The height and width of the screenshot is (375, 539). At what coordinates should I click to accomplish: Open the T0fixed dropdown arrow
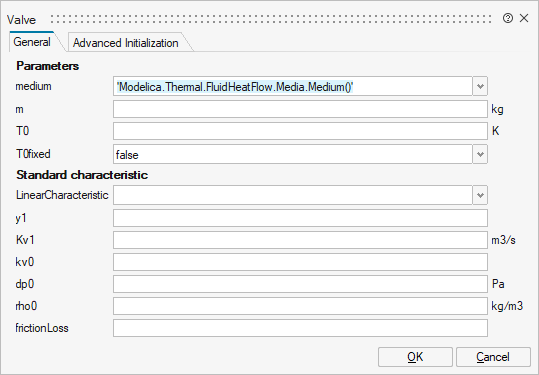(480, 154)
